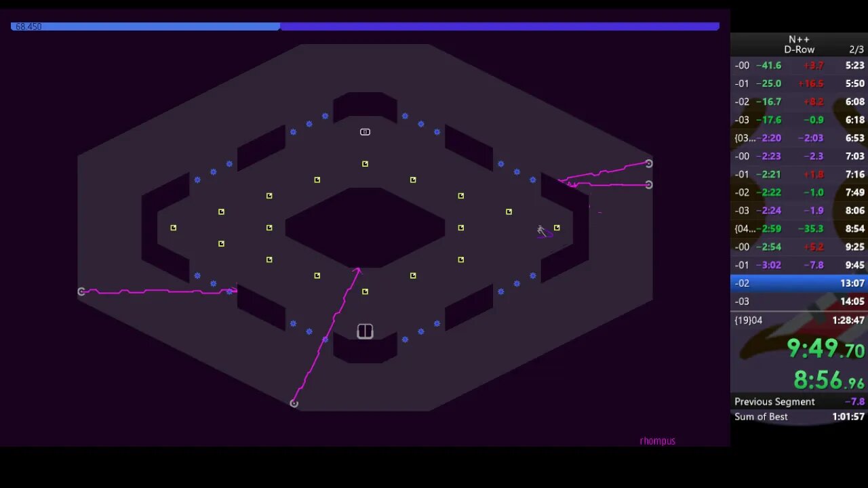Click the level time remaining bar

pos(365,26)
